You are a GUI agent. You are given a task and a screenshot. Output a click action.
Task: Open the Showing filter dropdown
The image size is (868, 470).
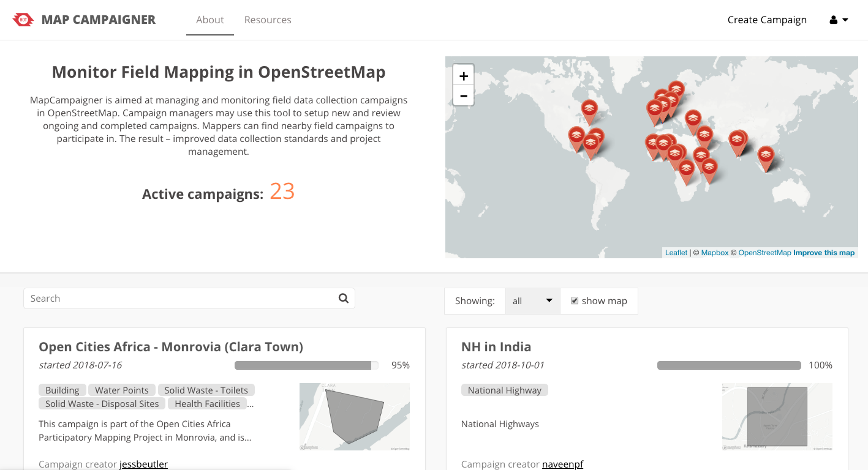click(532, 301)
